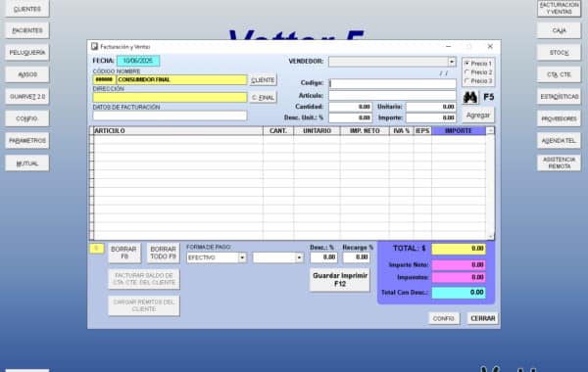Click the client código field
Image resolution: width=588 pixels, height=372 pixels.
pyautogui.click(x=105, y=80)
